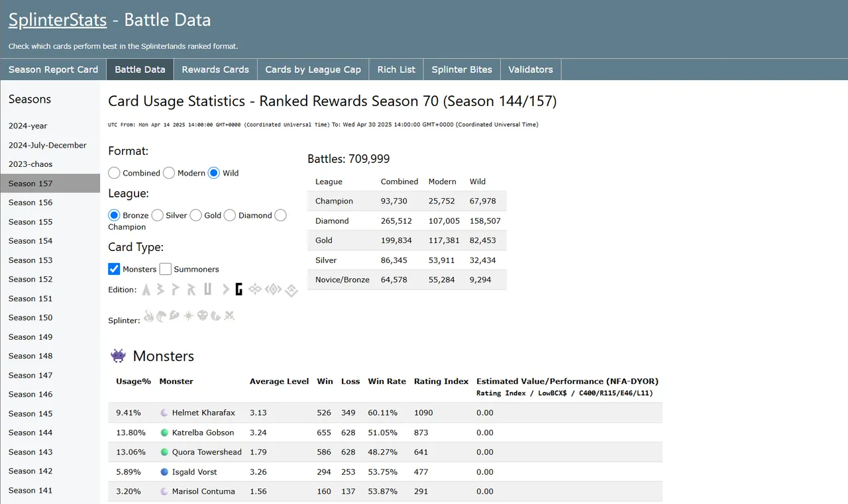Filter by Death splinter skull icon
Image resolution: width=848 pixels, height=504 pixels.
tap(203, 316)
